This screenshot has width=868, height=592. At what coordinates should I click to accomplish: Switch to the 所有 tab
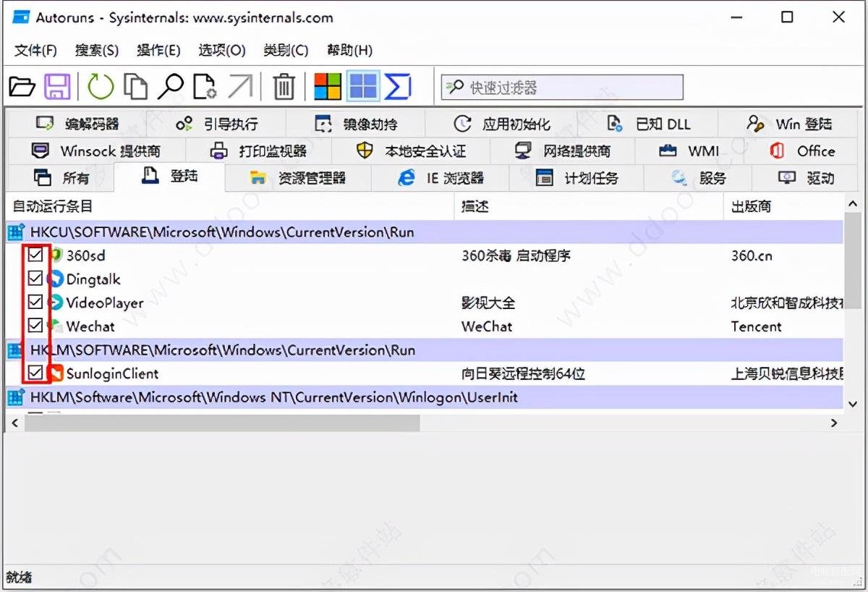point(61,178)
